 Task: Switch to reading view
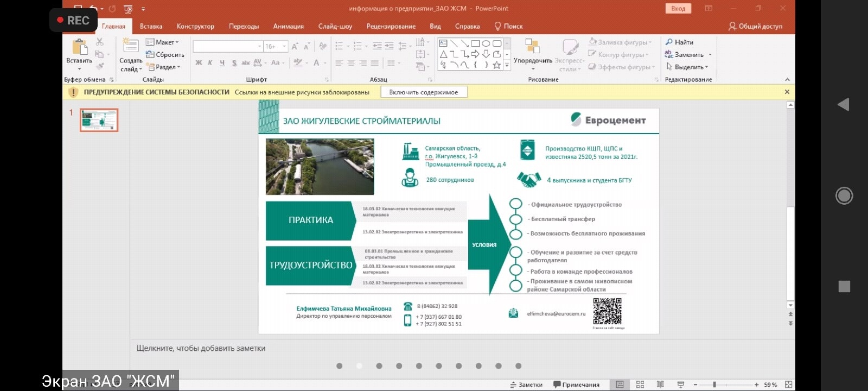point(660,384)
